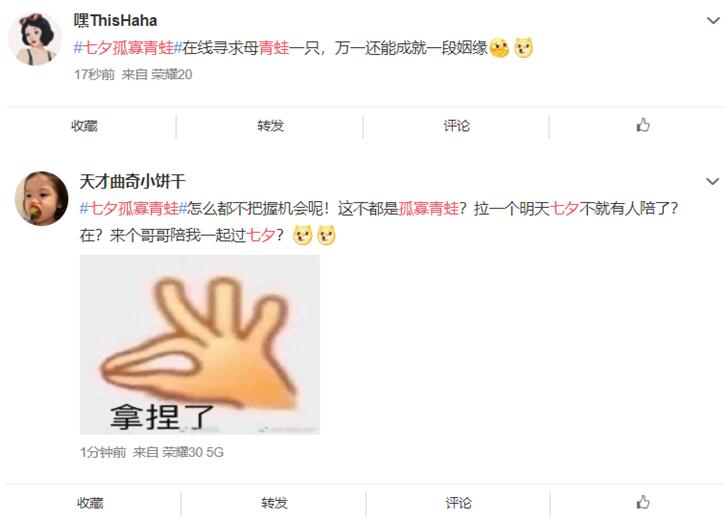Like the post by 嘿ThisHaha
725x523 pixels.
pos(643,125)
